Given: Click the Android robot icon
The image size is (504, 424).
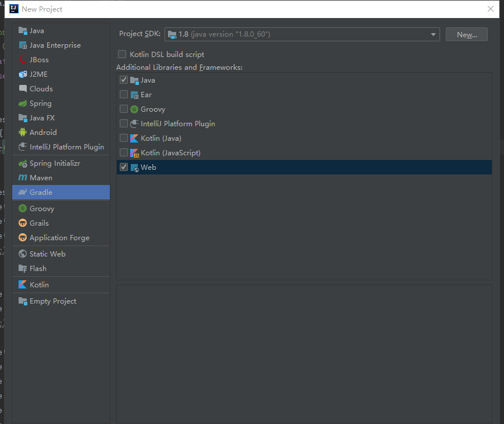Looking at the screenshot, I should pyautogui.click(x=23, y=132).
